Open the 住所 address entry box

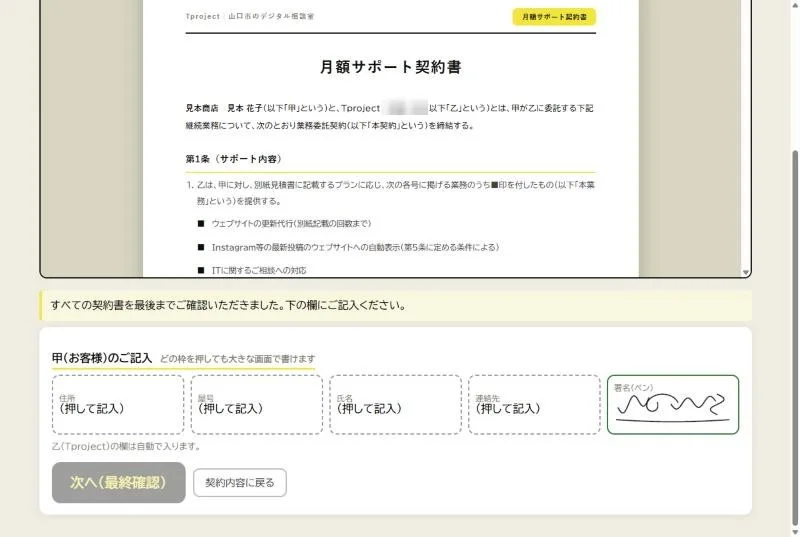click(118, 404)
